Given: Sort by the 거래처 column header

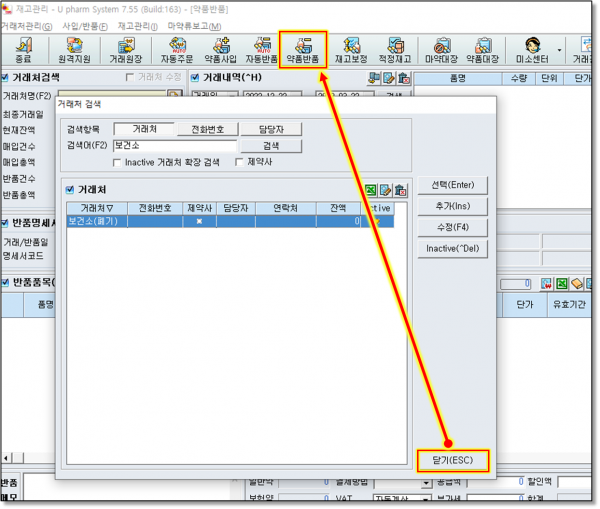Looking at the screenshot, I should (x=96, y=208).
